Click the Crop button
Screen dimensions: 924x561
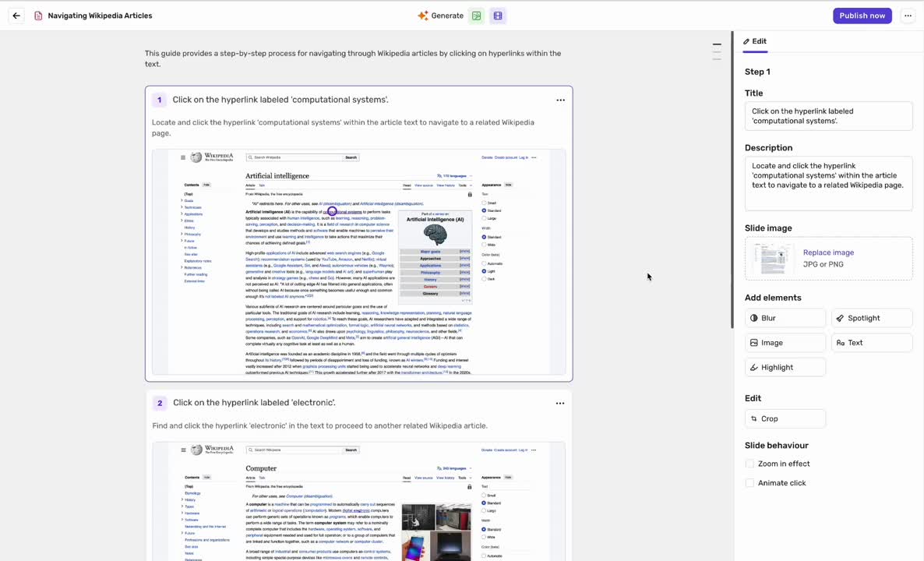(785, 419)
